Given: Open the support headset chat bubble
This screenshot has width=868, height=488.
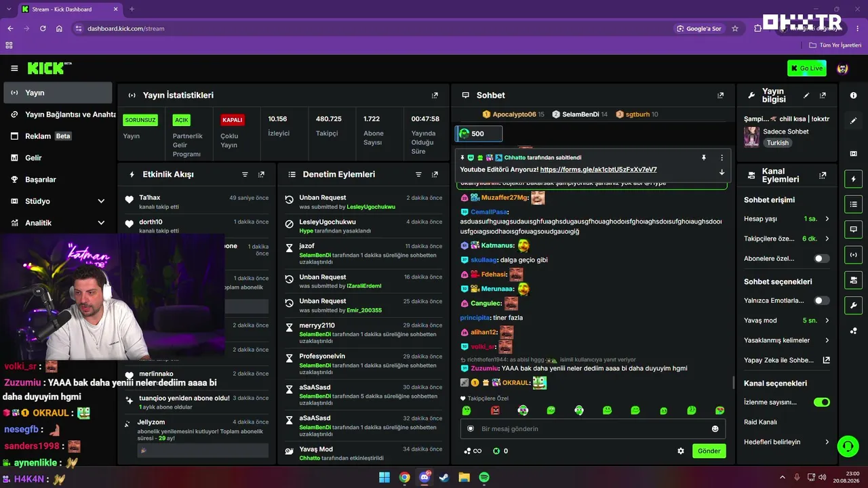Looking at the screenshot, I should click(x=848, y=446).
